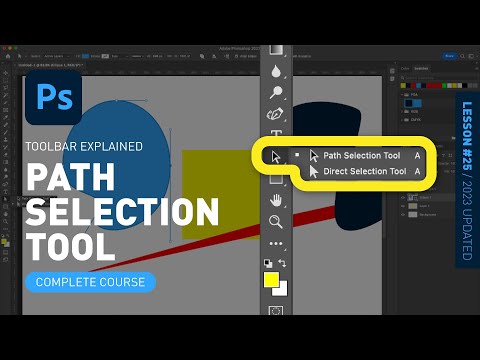Select the Hand tool in the enlarged toolbar strip
480x360 pixels.
click(276, 200)
